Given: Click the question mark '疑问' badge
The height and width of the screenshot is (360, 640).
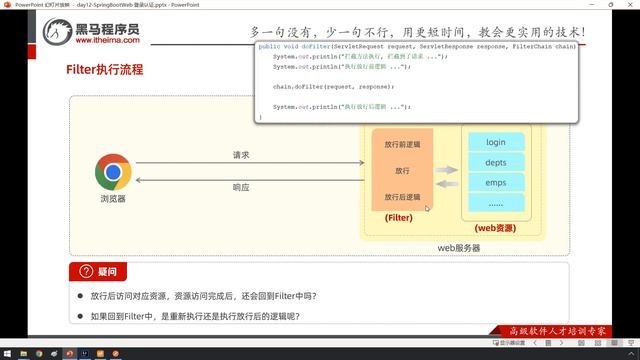Looking at the screenshot, I should click(x=98, y=271).
